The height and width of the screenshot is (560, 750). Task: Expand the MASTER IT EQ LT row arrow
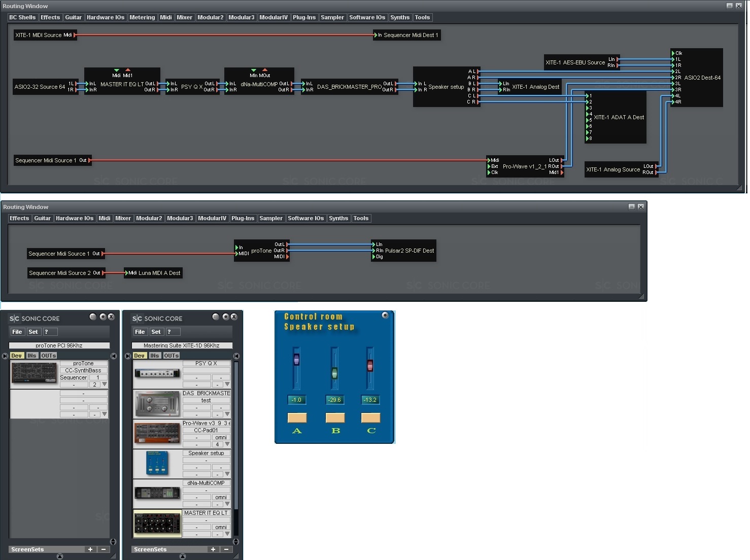pos(227,534)
